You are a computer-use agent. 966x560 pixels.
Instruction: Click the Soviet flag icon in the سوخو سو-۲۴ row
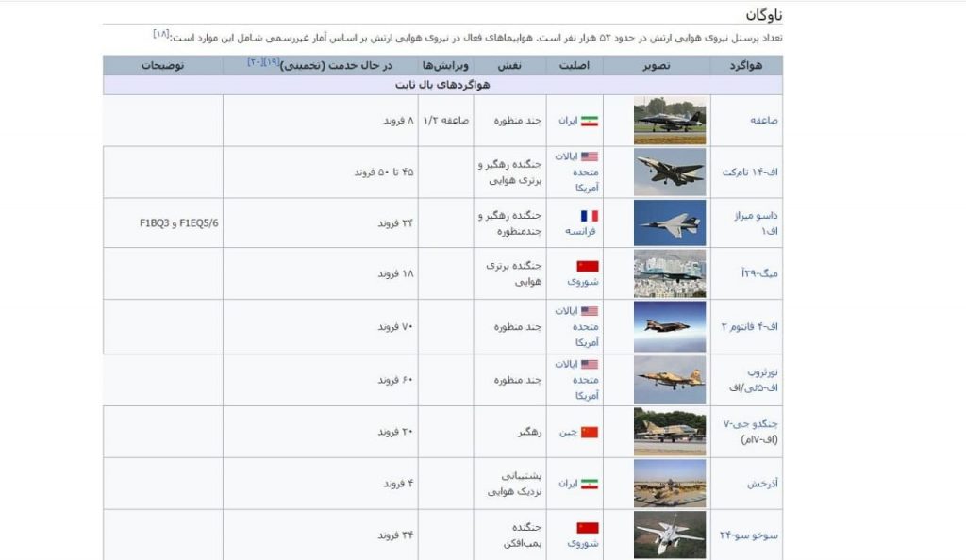coord(588,528)
